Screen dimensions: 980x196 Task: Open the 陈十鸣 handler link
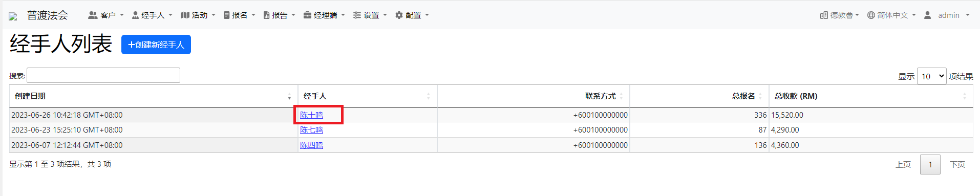(x=311, y=115)
